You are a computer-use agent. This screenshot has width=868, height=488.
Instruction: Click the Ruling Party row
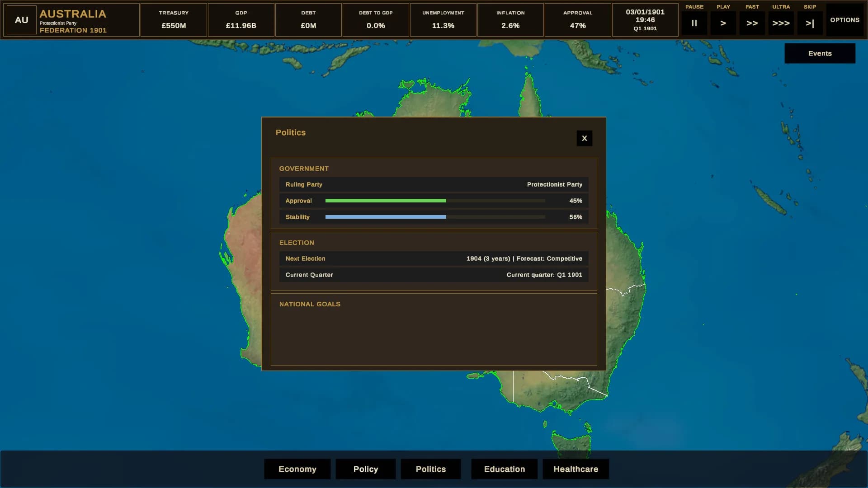(434, 184)
